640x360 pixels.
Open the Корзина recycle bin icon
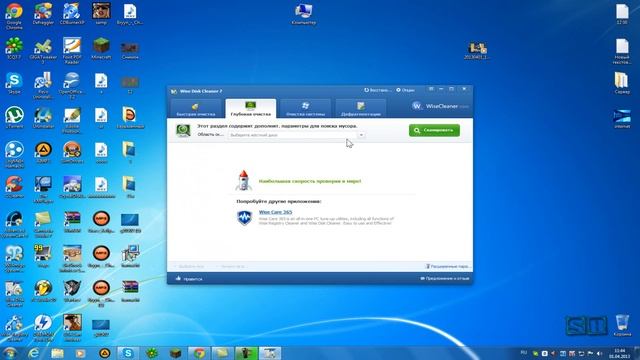pyautogui.click(x=622, y=325)
